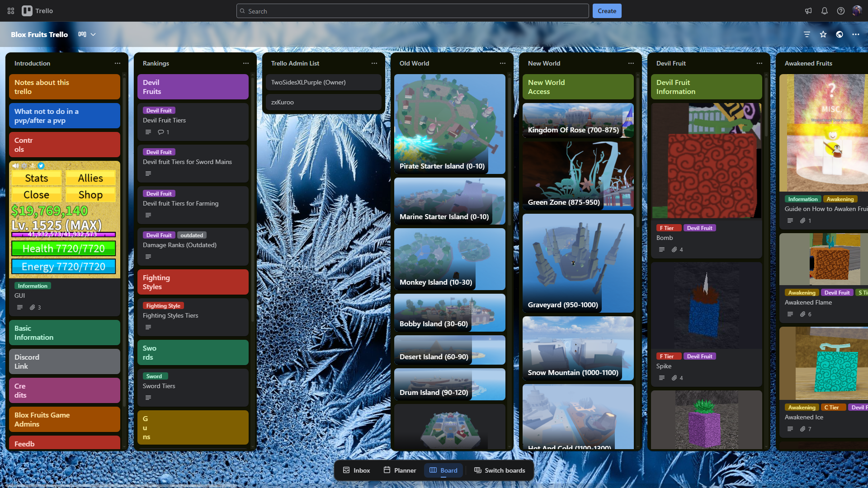Click the Search input field
The height and width of the screenshot is (488, 868).
(412, 11)
